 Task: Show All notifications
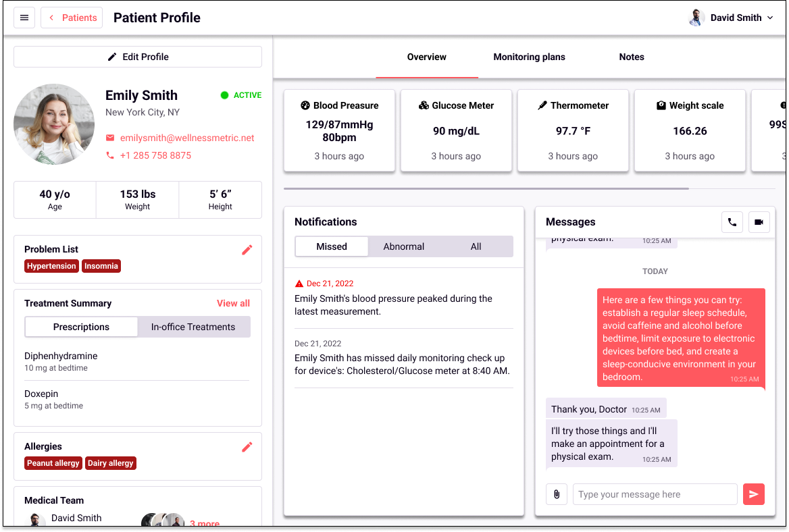click(476, 246)
